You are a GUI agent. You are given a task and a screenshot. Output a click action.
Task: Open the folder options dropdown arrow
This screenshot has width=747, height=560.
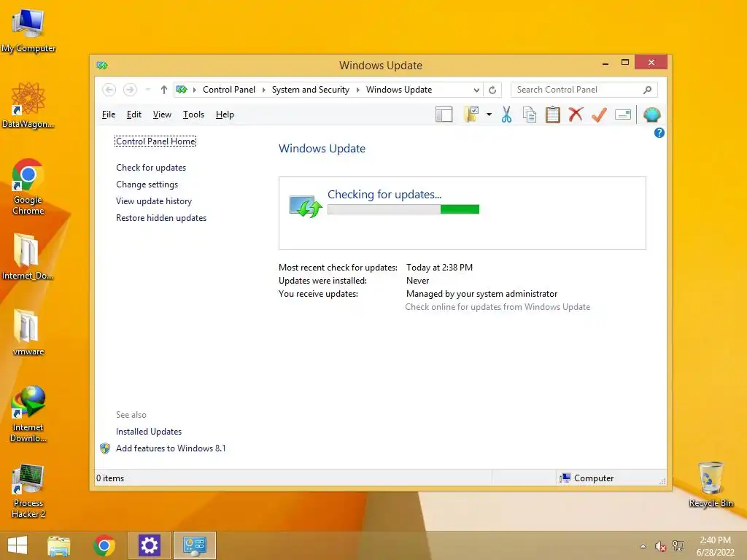(x=489, y=114)
